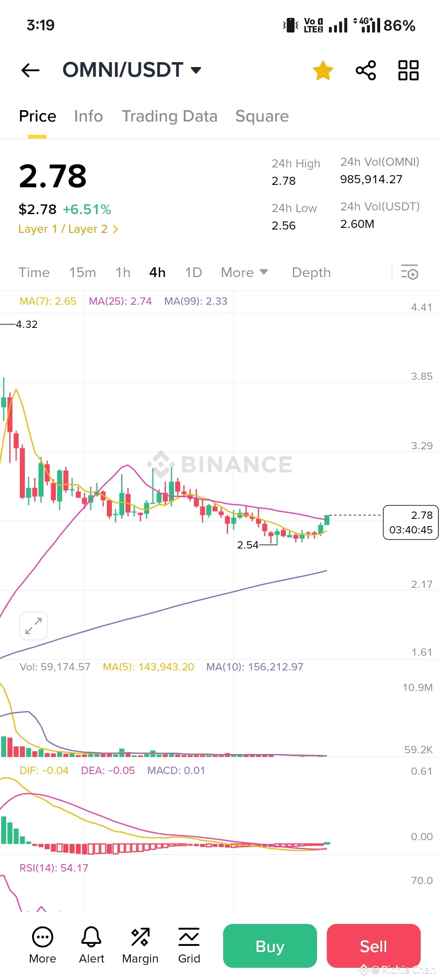The height and width of the screenshot is (980, 439).
Task: Open the Square tab
Action: click(262, 116)
